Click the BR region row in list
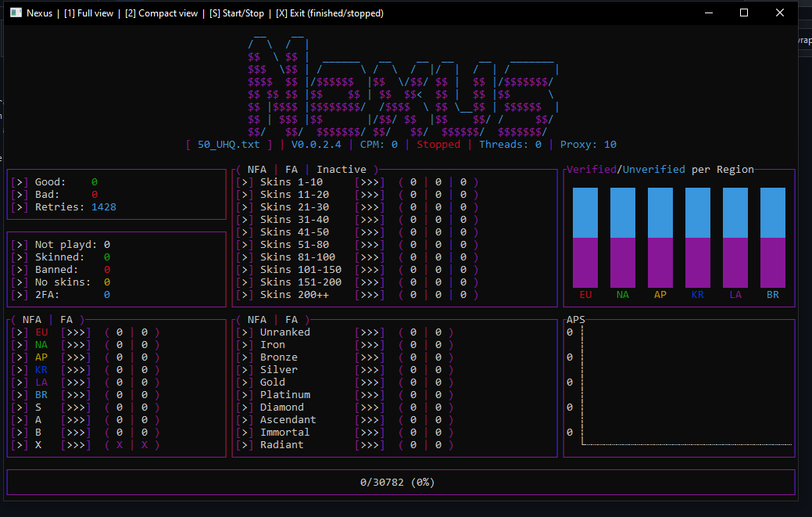 [85, 395]
